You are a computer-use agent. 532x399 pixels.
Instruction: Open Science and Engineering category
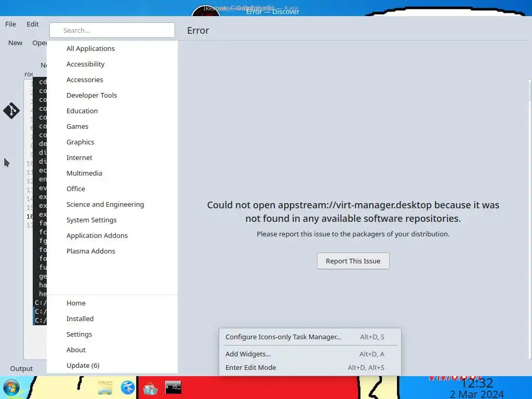[112, 205]
